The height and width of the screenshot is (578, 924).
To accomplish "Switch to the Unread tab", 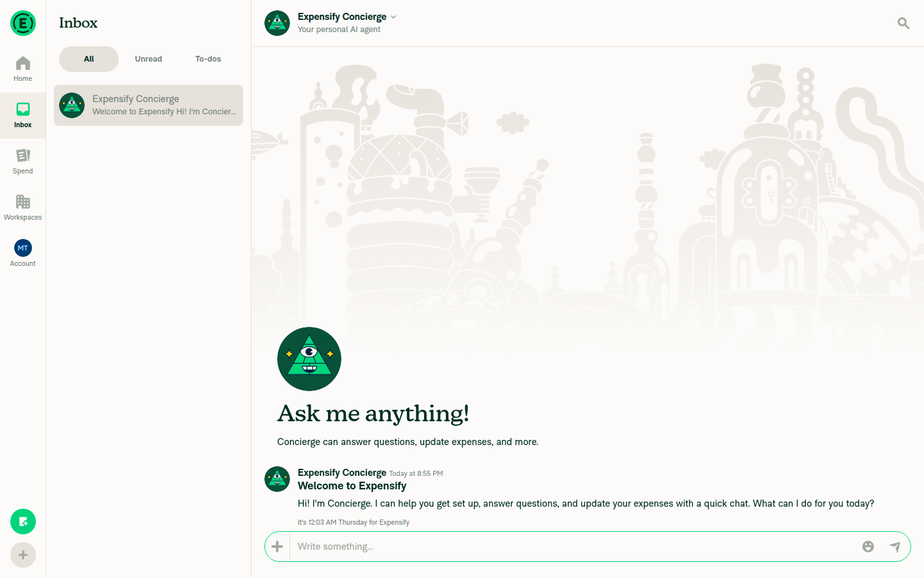I will pos(148,59).
